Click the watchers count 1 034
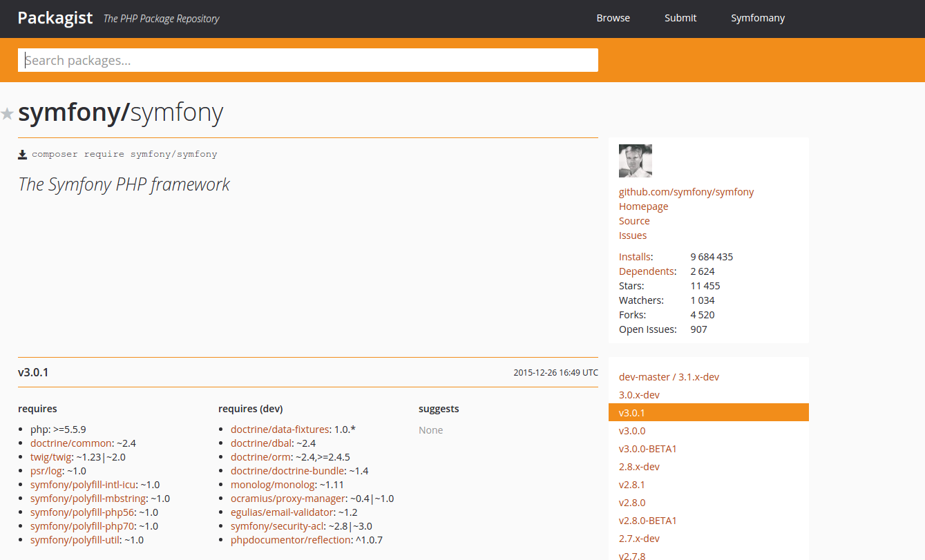This screenshot has width=925, height=560. (703, 300)
